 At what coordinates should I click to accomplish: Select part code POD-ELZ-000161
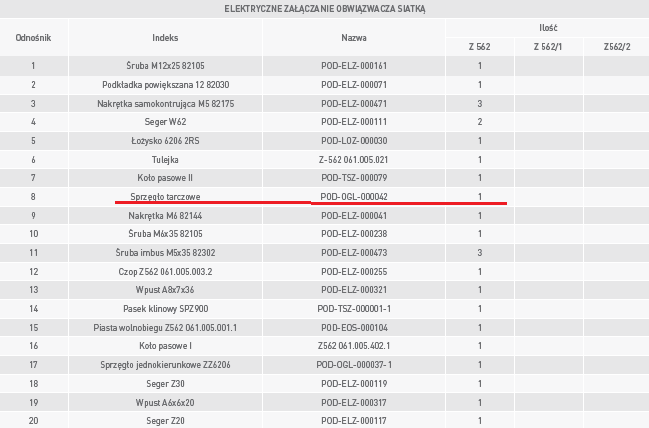[353, 66]
